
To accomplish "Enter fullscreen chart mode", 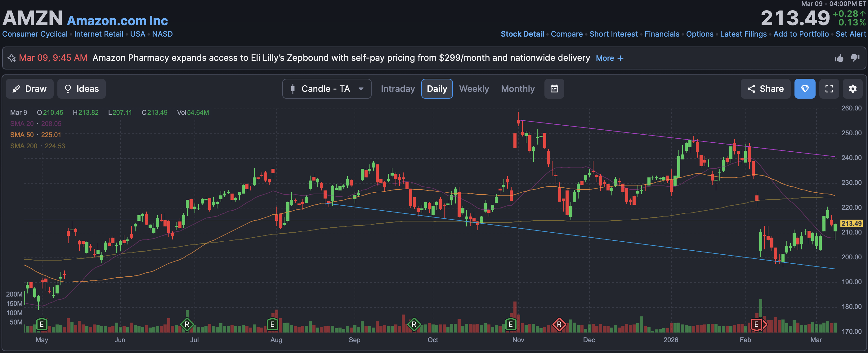I will [x=829, y=89].
